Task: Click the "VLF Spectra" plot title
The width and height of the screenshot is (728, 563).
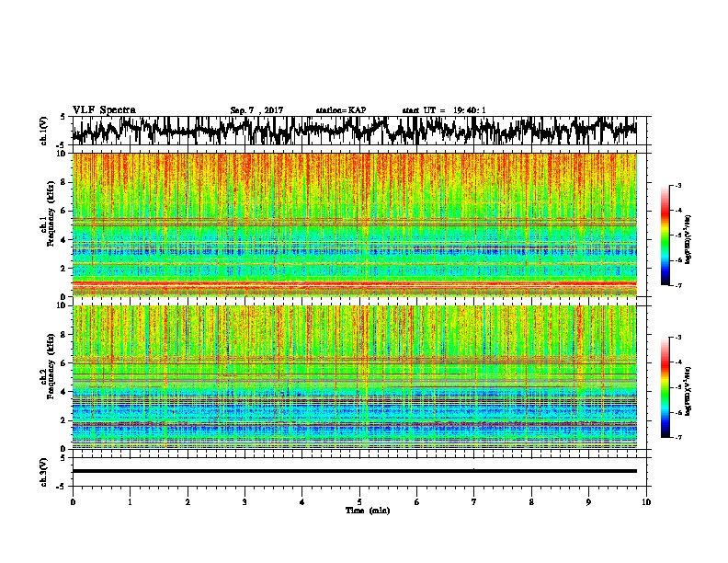Action: coord(104,110)
